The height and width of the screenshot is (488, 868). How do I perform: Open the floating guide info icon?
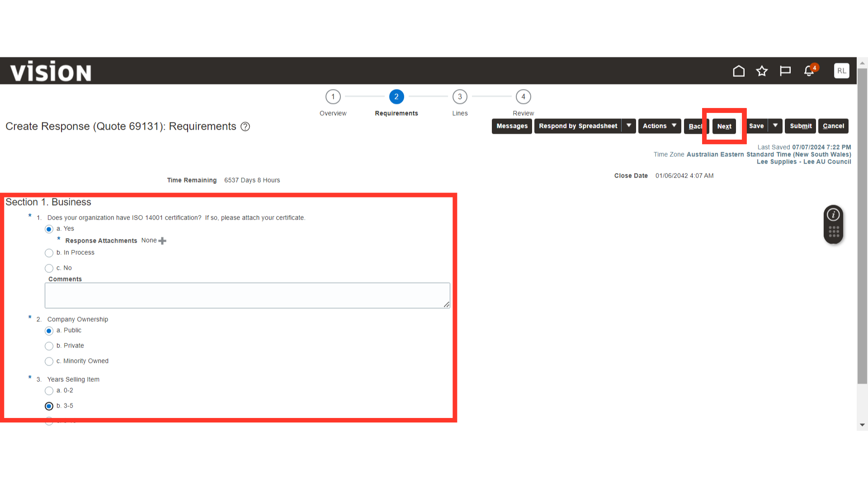pyautogui.click(x=833, y=215)
